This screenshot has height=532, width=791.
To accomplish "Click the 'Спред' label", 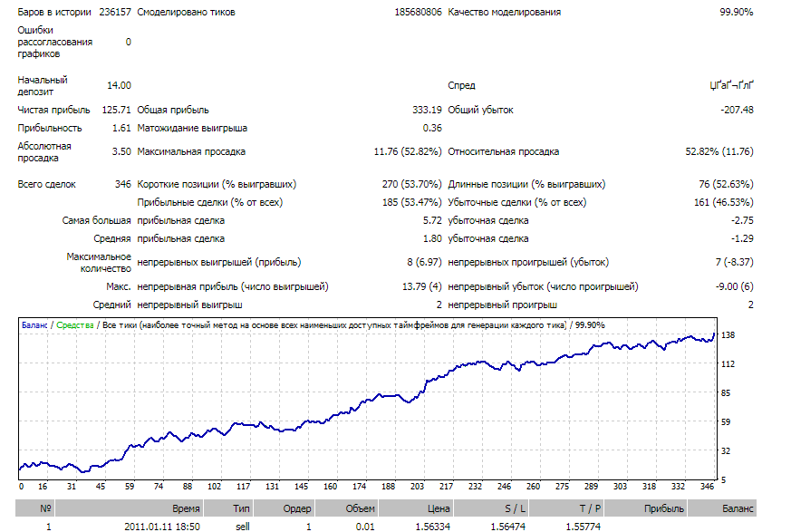I will coord(461,85).
